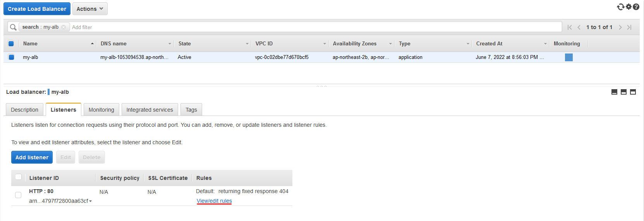Open the Integrated services tab
Screen dimensions: 644x221
(x=150, y=110)
